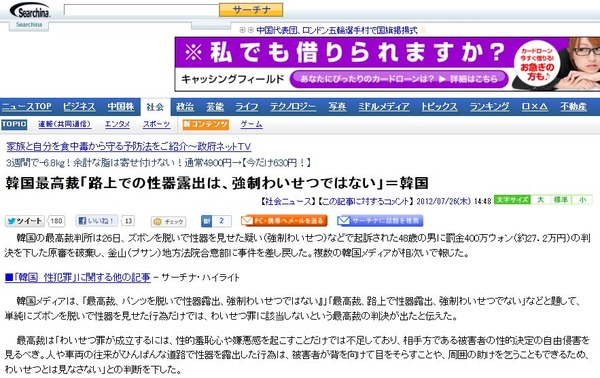Open the 政治 menu section

(185, 107)
